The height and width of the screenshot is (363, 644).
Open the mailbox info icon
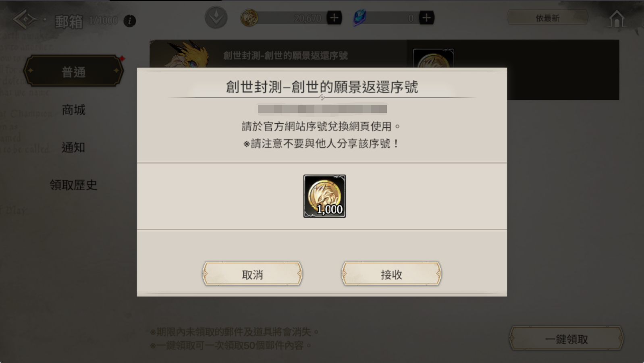(x=129, y=21)
